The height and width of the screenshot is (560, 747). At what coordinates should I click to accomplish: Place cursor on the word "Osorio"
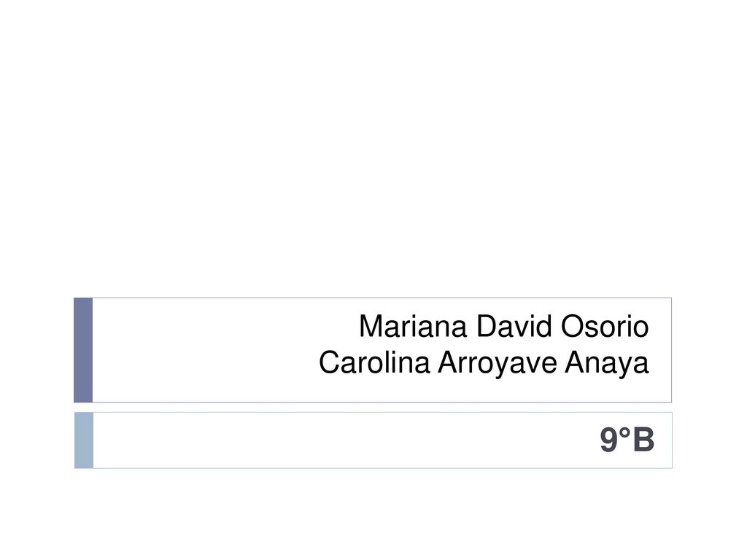[605, 327]
